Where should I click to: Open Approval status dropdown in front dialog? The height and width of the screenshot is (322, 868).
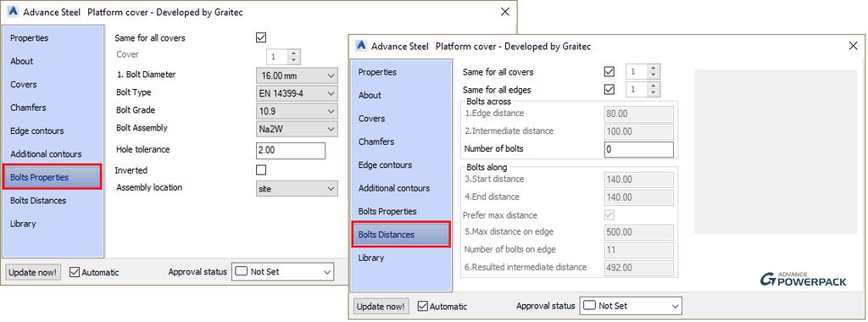pyautogui.click(x=631, y=306)
